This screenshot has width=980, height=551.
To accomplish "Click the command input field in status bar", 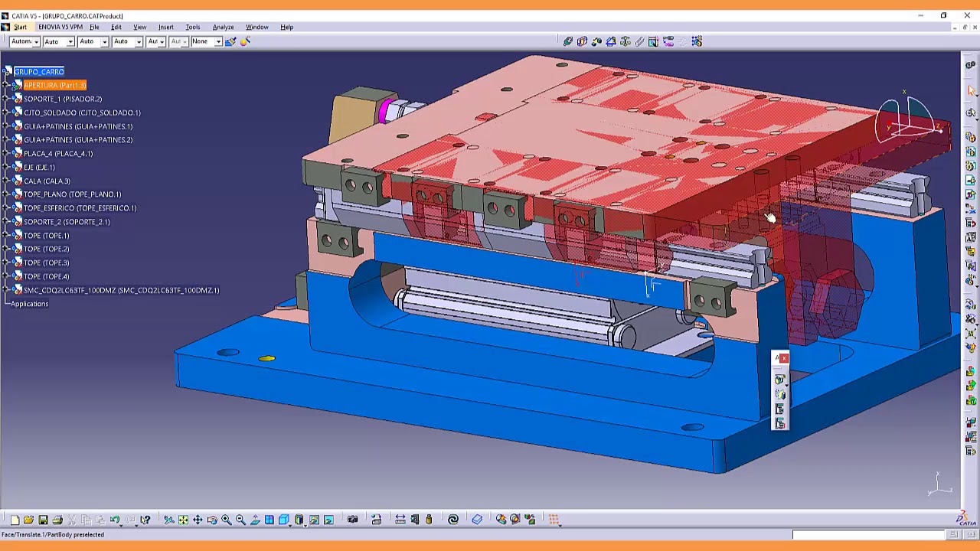I will point(869,535).
